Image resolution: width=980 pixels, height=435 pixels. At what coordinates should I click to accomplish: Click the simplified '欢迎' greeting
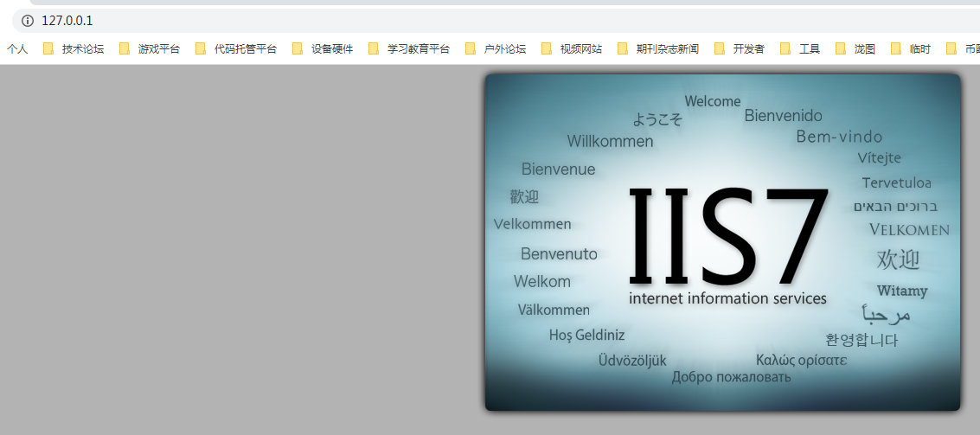coord(898,259)
